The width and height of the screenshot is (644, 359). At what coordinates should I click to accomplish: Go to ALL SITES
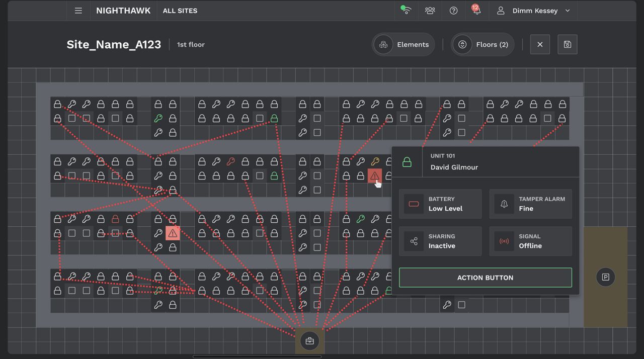180,11
